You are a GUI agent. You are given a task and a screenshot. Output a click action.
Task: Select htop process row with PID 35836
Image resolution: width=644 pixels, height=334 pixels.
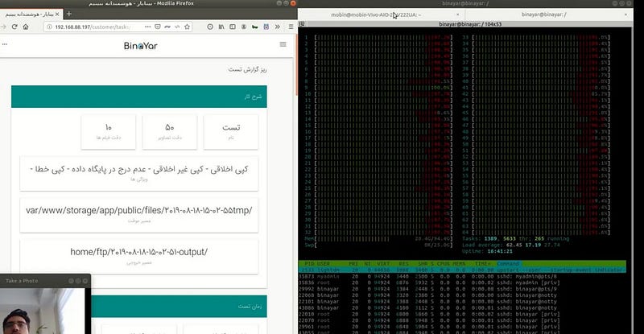(x=462, y=282)
